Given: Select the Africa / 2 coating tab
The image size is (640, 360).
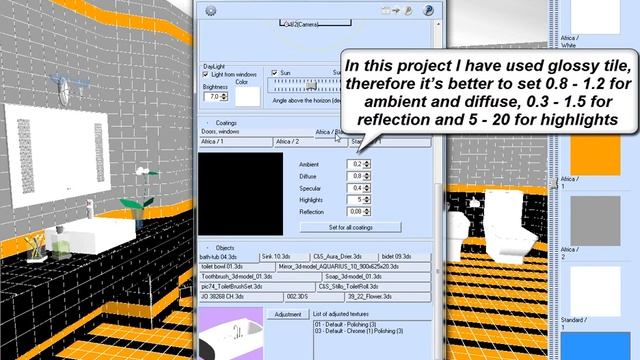Looking at the screenshot, I should click(310, 142).
